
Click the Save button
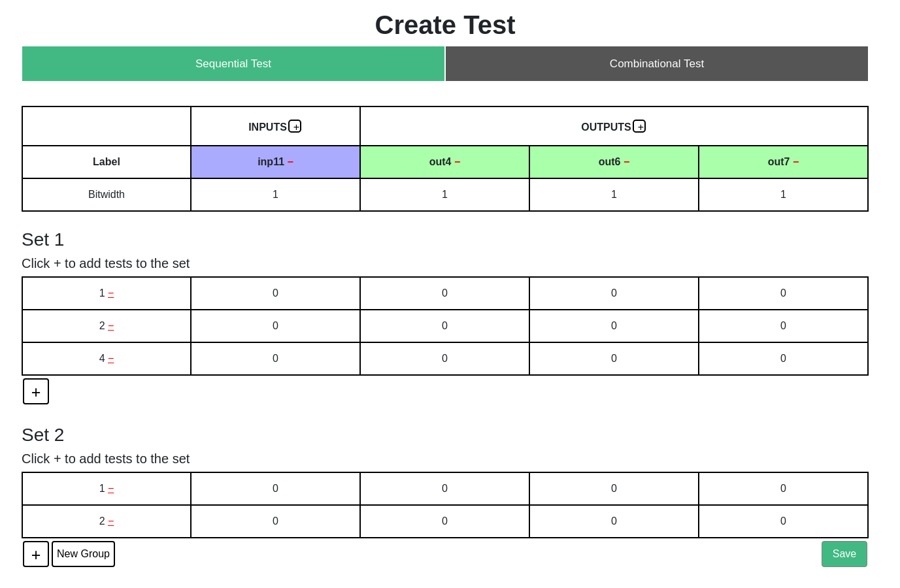(x=844, y=553)
